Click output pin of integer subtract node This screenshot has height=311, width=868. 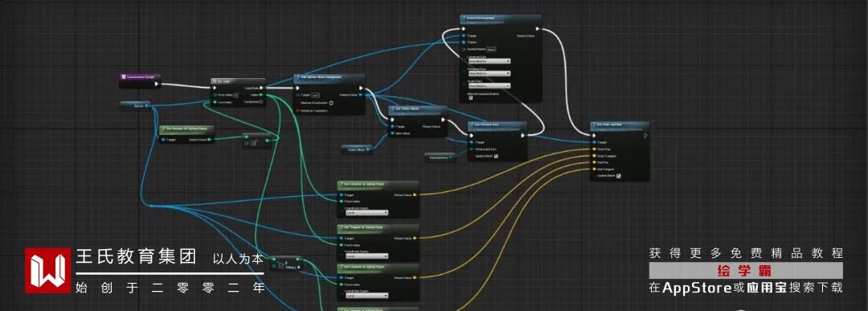(x=267, y=141)
